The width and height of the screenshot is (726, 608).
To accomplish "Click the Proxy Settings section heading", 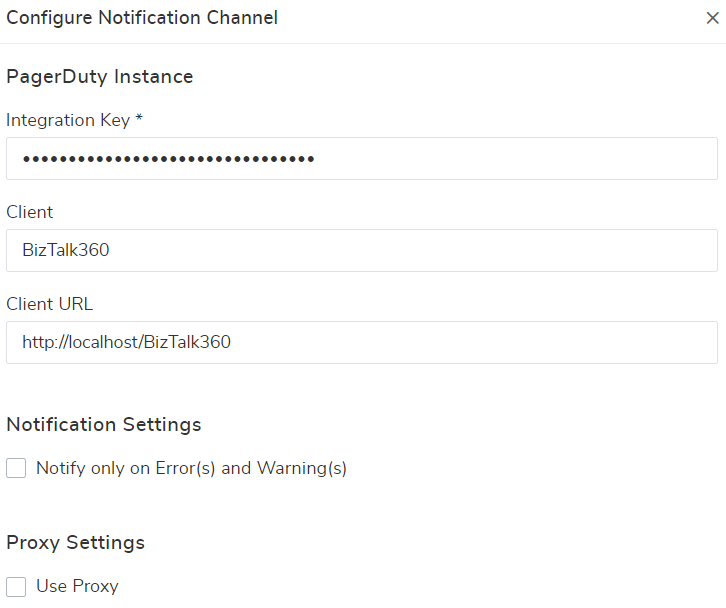I will point(76,542).
